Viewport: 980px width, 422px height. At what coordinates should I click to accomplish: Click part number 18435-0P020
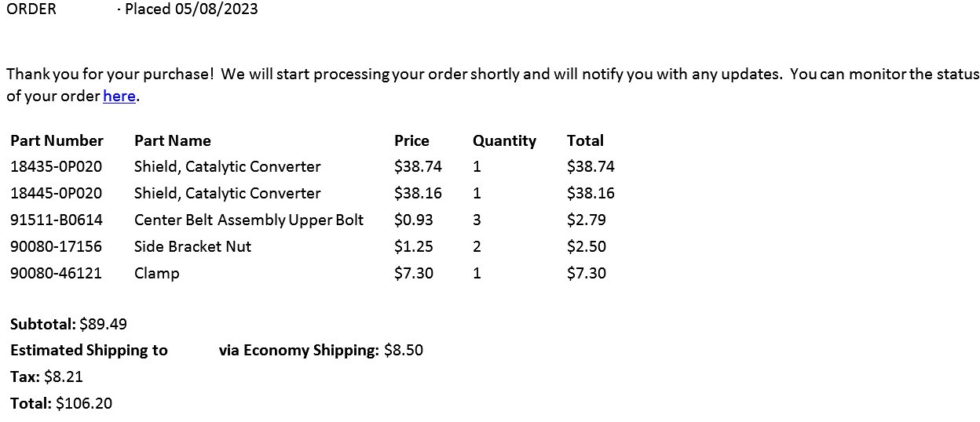[x=56, y=166]
